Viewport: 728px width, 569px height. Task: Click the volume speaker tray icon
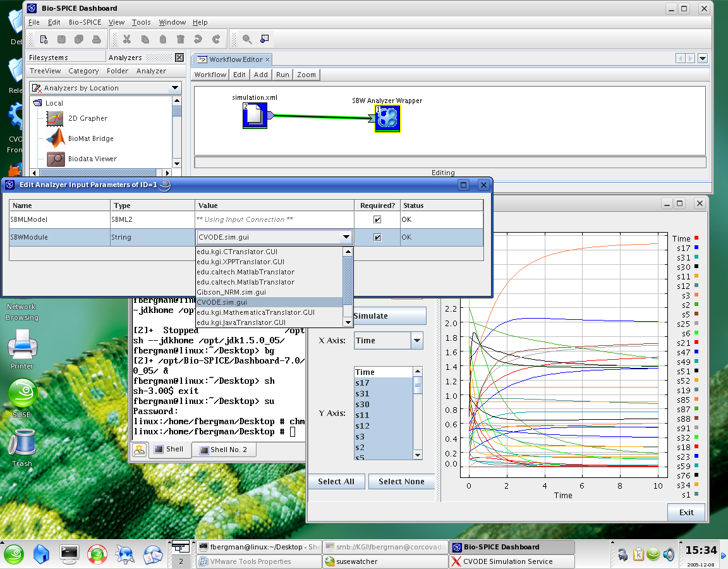coord(669,554)
